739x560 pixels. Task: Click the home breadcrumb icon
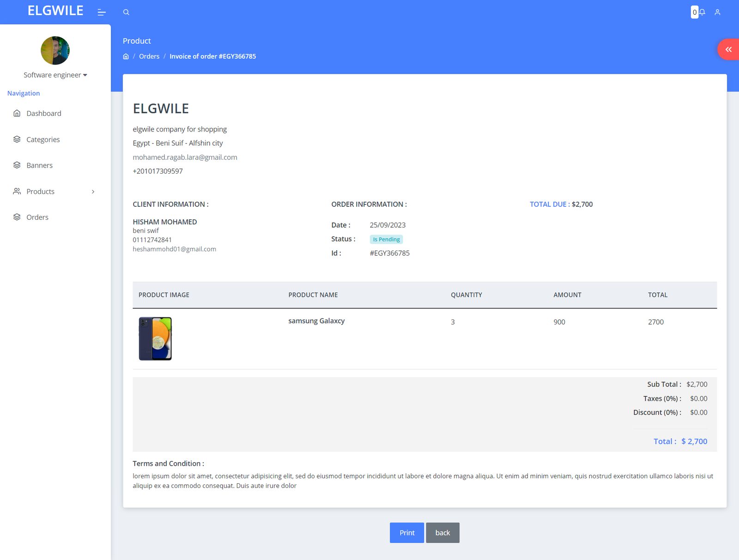pyautogui.click(x=126, y=56)
